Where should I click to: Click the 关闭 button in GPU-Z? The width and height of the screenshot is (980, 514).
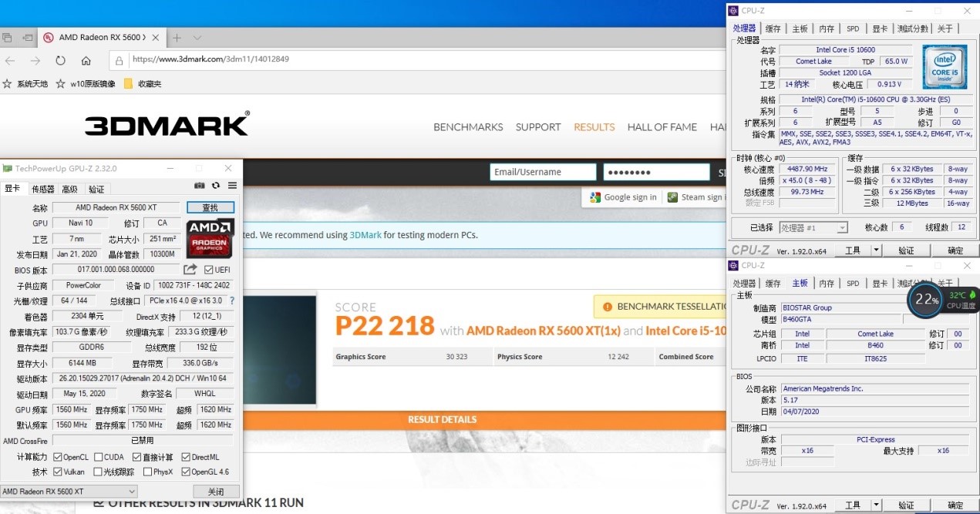click(215, 492)
